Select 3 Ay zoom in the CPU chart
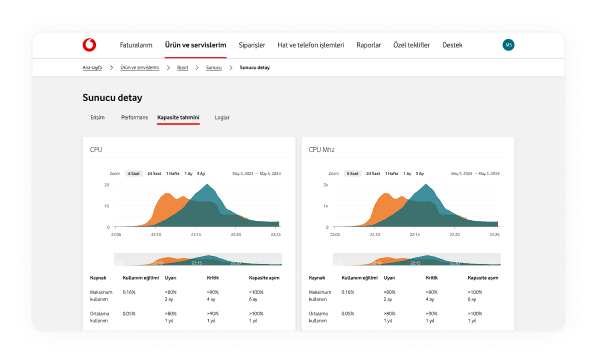 point(201,174)
